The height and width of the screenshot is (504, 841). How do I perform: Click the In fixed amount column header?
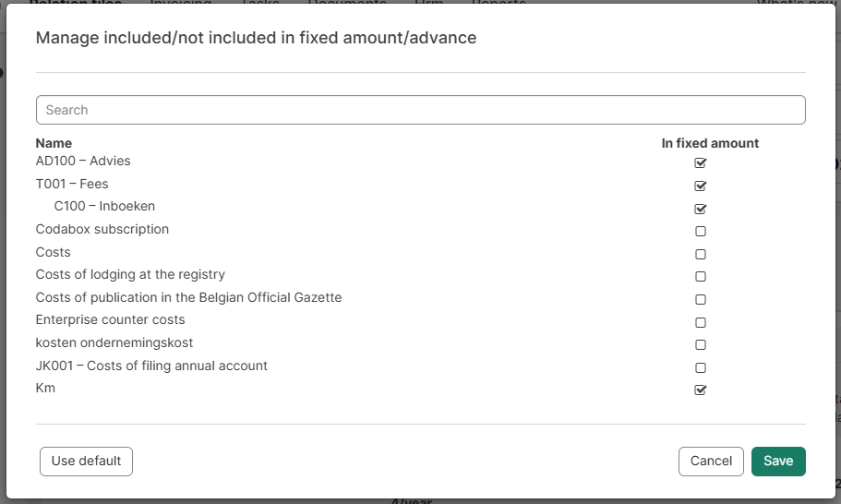click(x=710, y=143)
